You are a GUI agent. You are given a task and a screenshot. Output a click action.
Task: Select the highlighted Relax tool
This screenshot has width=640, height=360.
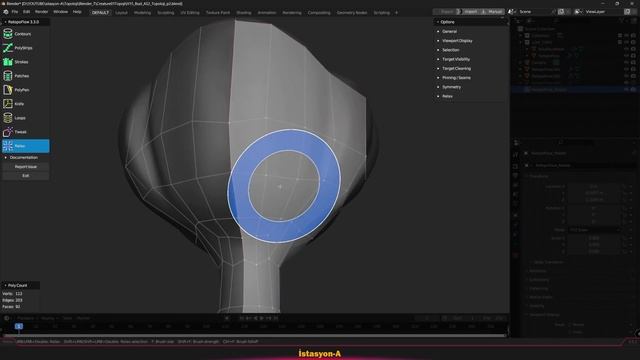(25, 146)
